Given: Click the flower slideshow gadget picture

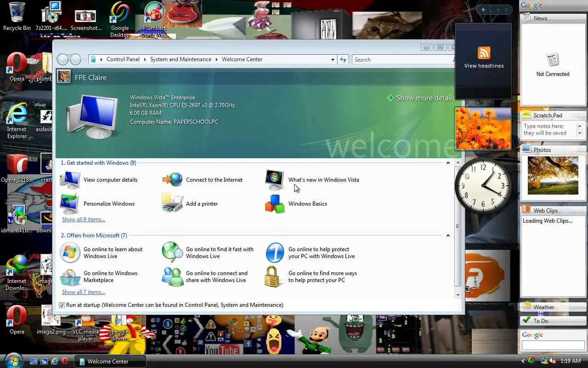Looking at the screenshot, I should click(483, 129).
